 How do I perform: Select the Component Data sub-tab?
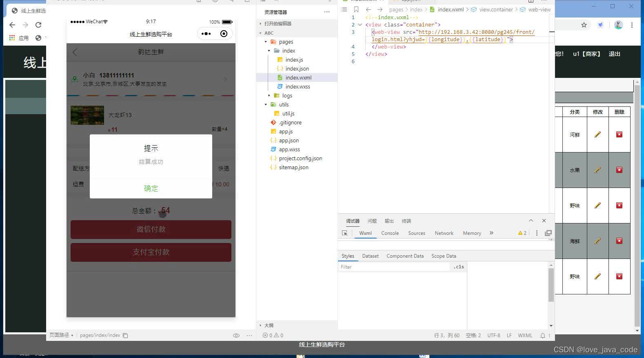[x=405, y=256]
